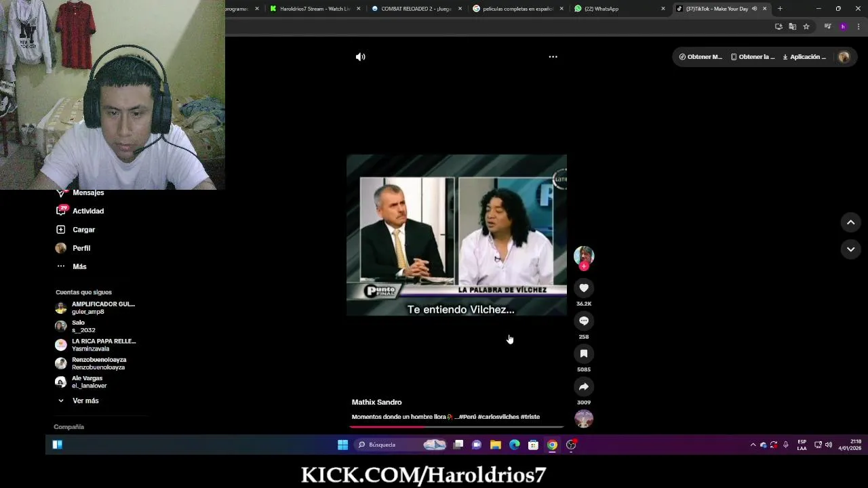Follow the creator via the red plus badge
The width and height of the screenshot is (868, 488).
point(584,266)
